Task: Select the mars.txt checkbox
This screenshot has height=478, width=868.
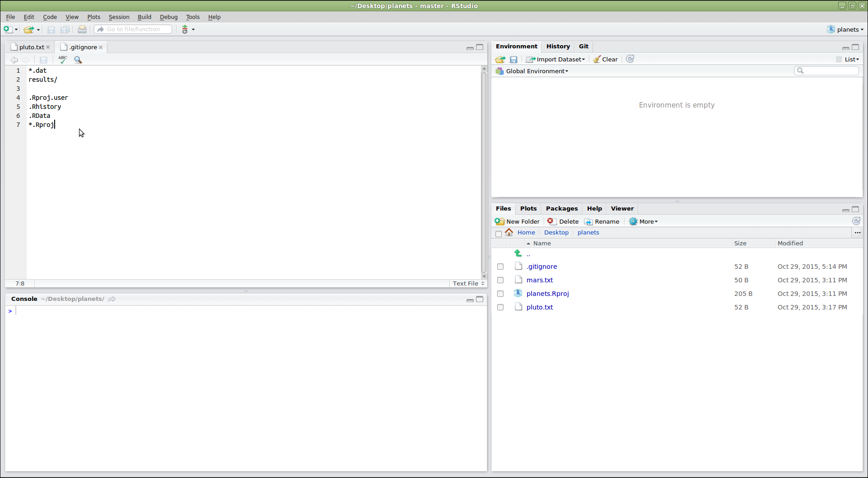Action: [x=500, y=280]
